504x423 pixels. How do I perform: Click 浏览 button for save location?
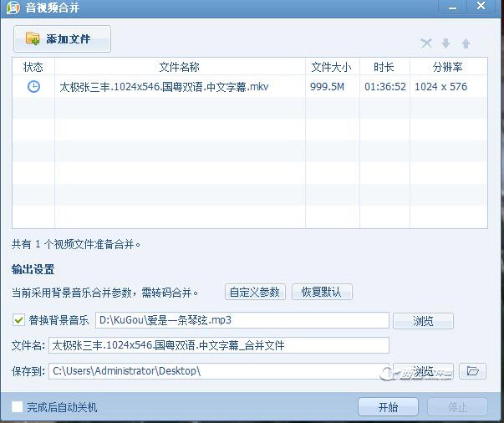[423, 371]
